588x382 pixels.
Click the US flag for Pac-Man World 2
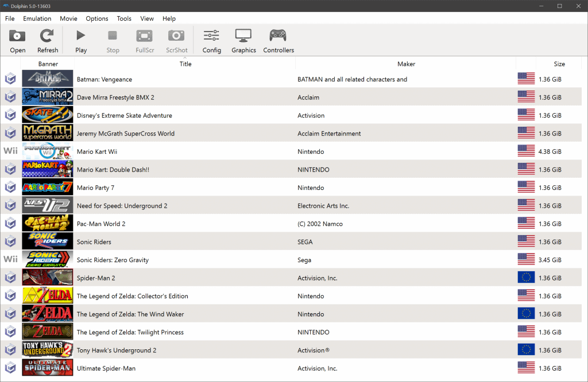click(525, 224)
